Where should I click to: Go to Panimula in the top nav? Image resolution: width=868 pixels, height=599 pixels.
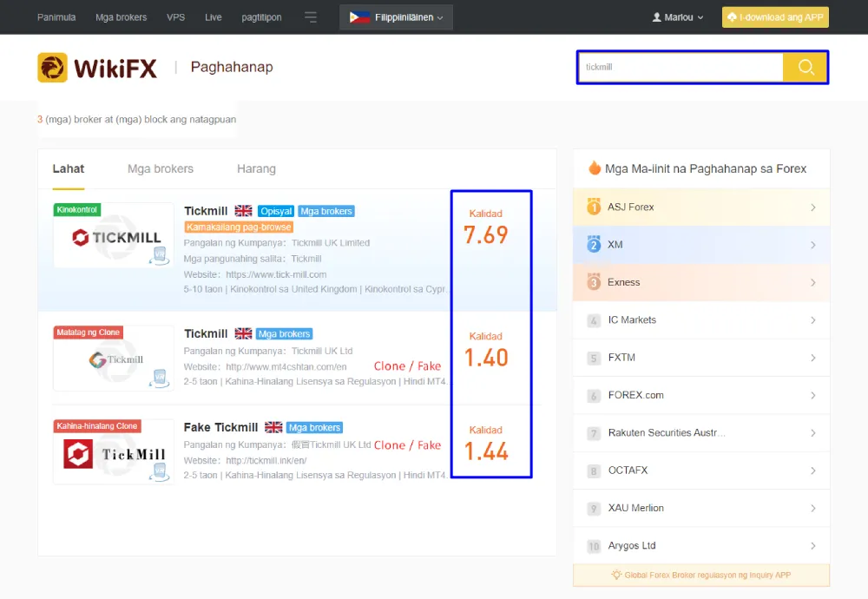tap(56, 17)
